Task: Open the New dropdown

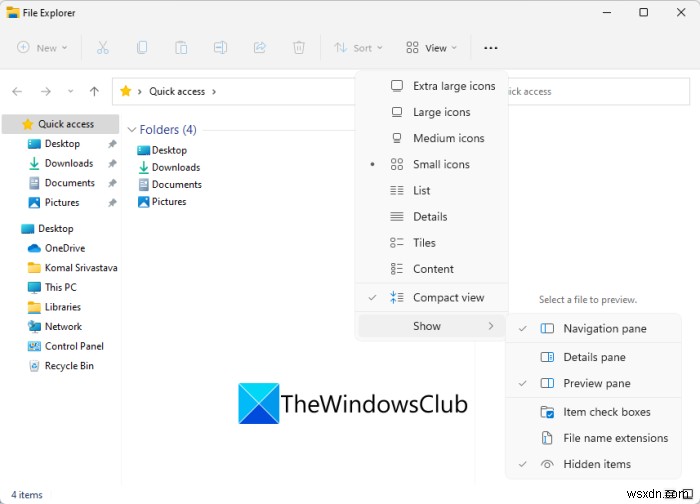Action: click(42, 48)
